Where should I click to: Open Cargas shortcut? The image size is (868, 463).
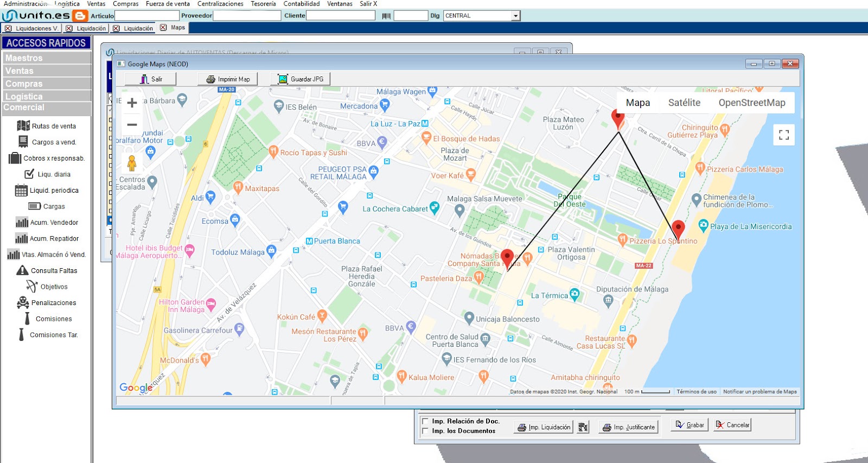[x=47, y=206]
